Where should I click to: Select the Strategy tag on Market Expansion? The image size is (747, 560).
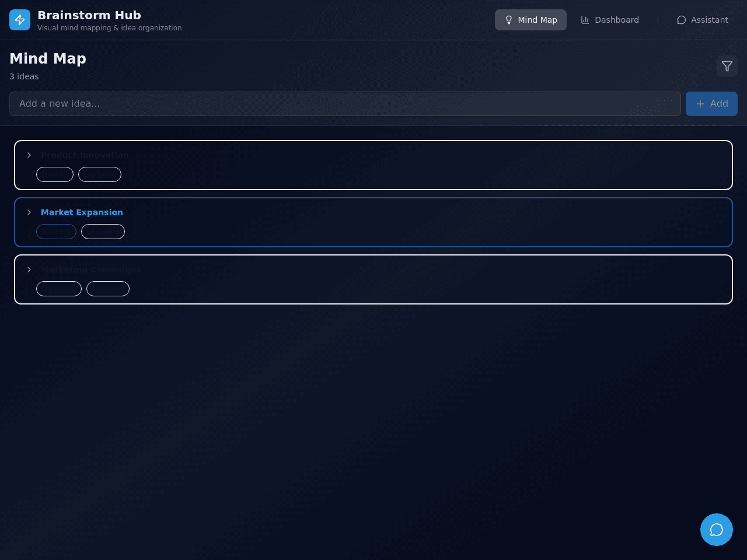pyautogui.click(x=56, y=232)
